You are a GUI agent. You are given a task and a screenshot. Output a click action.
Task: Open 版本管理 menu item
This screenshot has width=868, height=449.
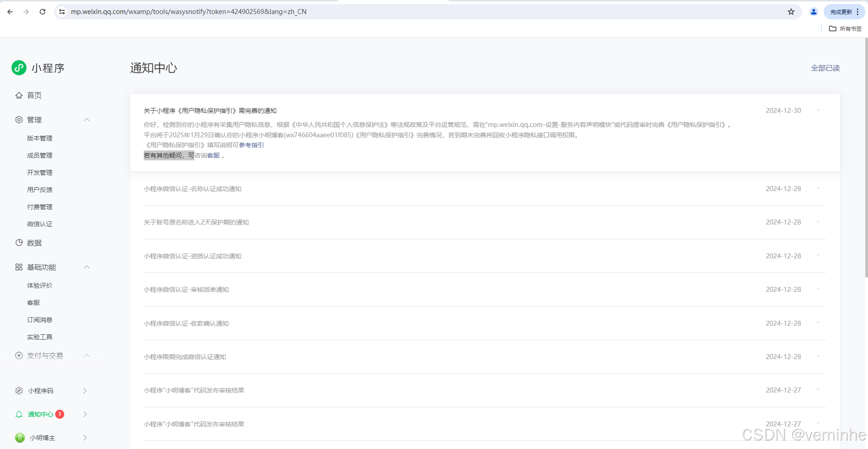[x=40, y=138]
